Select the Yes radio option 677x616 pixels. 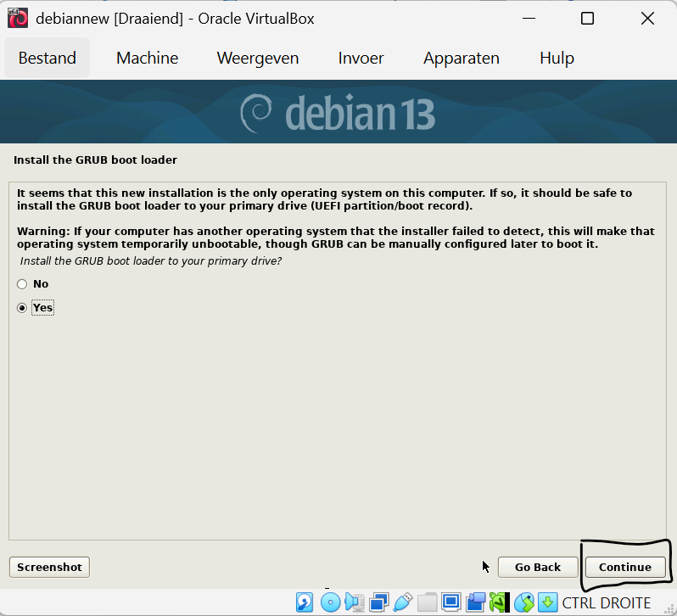coord(22,308)
